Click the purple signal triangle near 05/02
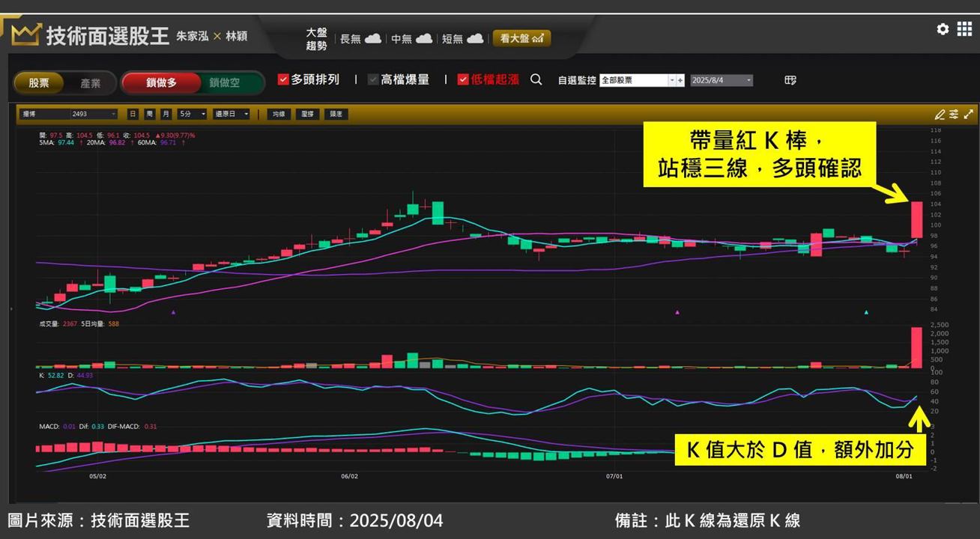The image size is (980, 539). tap(174, 312)
